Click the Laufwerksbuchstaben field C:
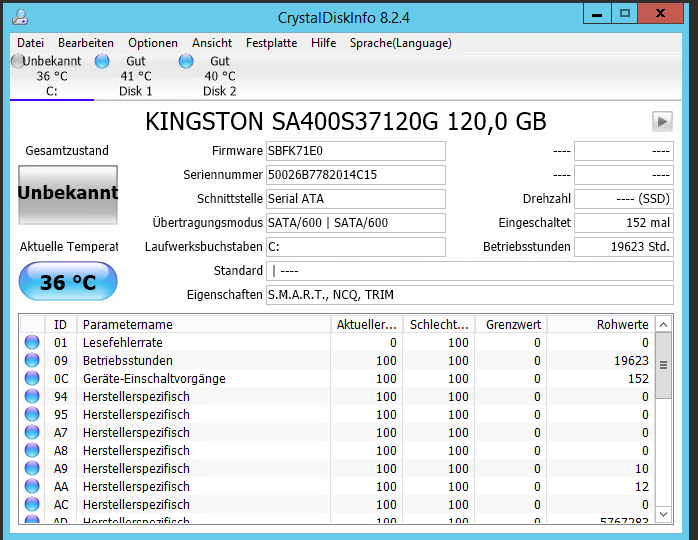The width and height of the screenshot is (698, 540). coord(356,247)
